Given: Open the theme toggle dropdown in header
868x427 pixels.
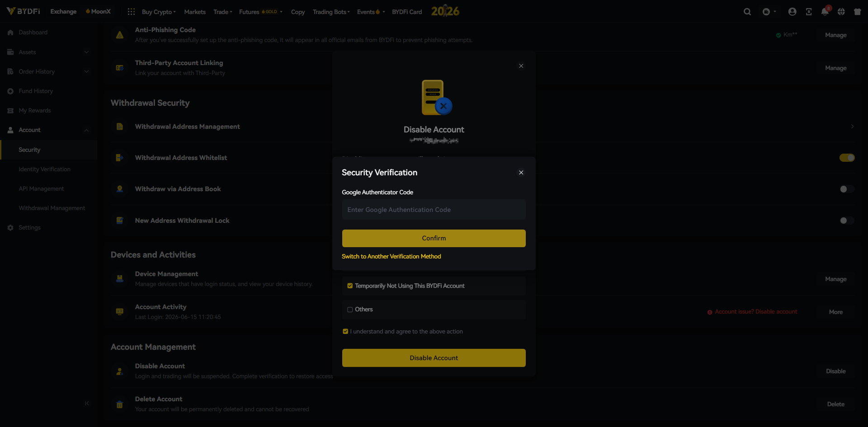Looking at the screenshot, I should coord(769,12).
